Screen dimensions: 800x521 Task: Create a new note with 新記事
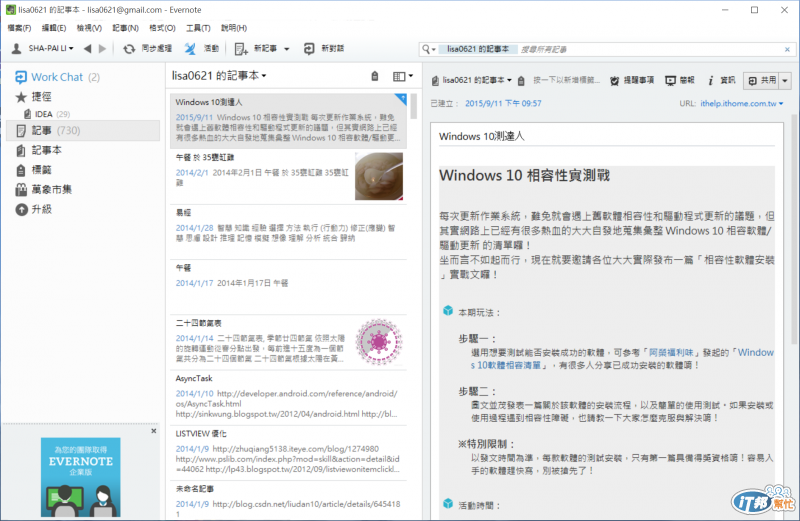[256, 48]
